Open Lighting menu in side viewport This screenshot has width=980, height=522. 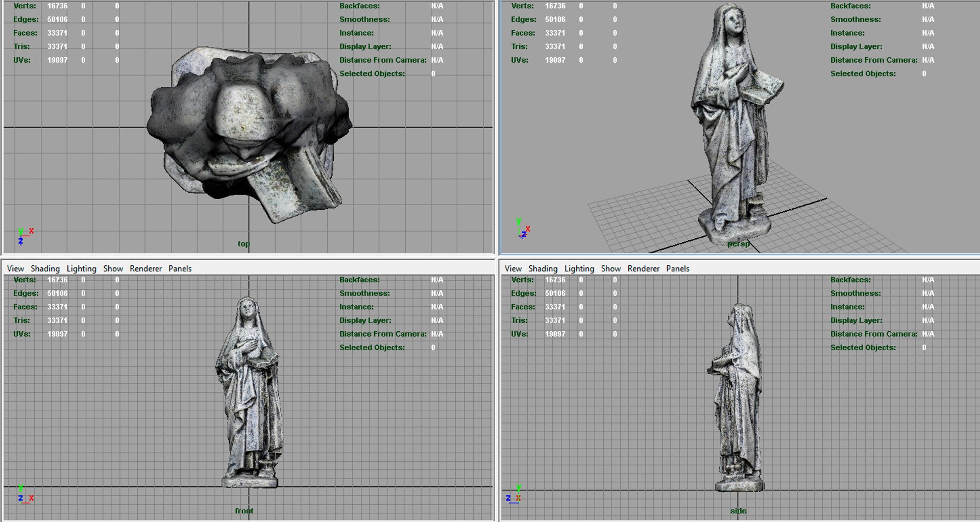tap(579, 268)
